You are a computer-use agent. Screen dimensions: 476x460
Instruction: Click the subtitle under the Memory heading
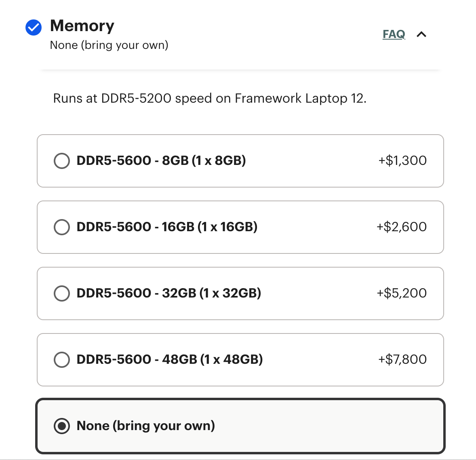(x=109, y=45)
